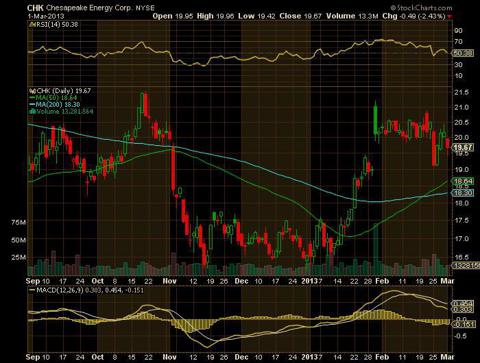
Task: Click the blue 18.30 MA tag on the price axis
Action: click(x=463, y=193)
